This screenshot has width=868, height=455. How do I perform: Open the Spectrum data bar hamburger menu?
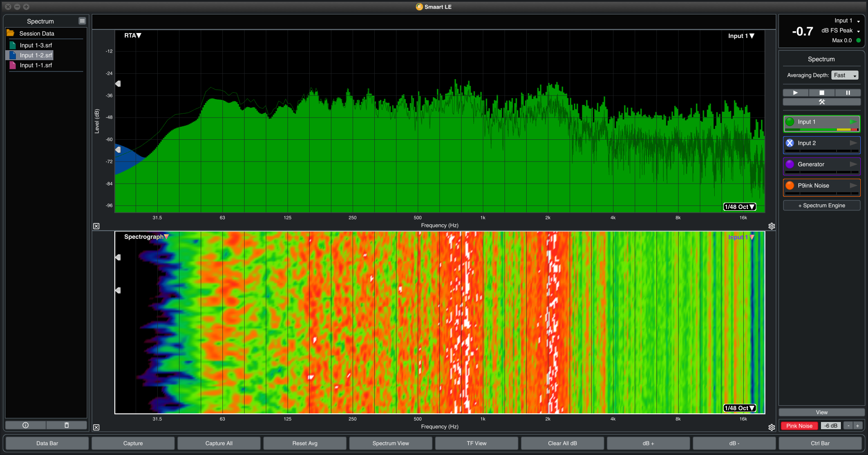click(82, 21)
